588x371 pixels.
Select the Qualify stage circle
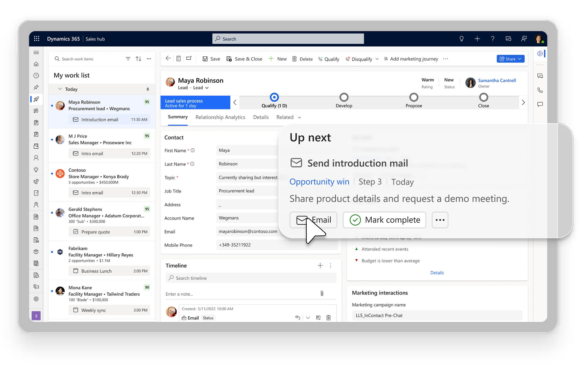point(274,97)
